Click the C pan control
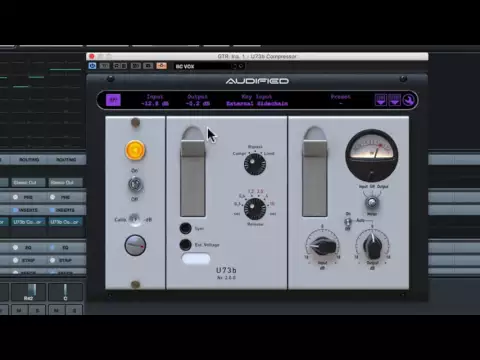The height and width of the screenshot is (360, 480). (66, 292)
